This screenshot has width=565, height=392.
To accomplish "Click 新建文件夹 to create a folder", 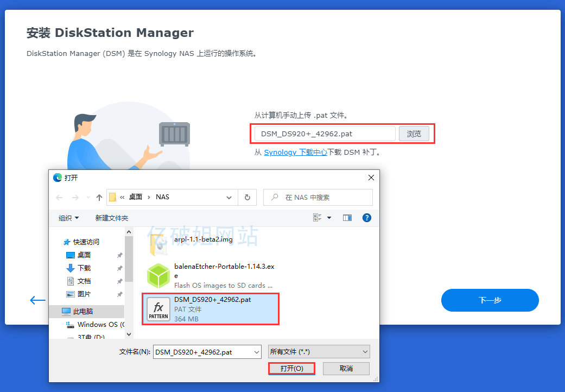I will [112, 218].
